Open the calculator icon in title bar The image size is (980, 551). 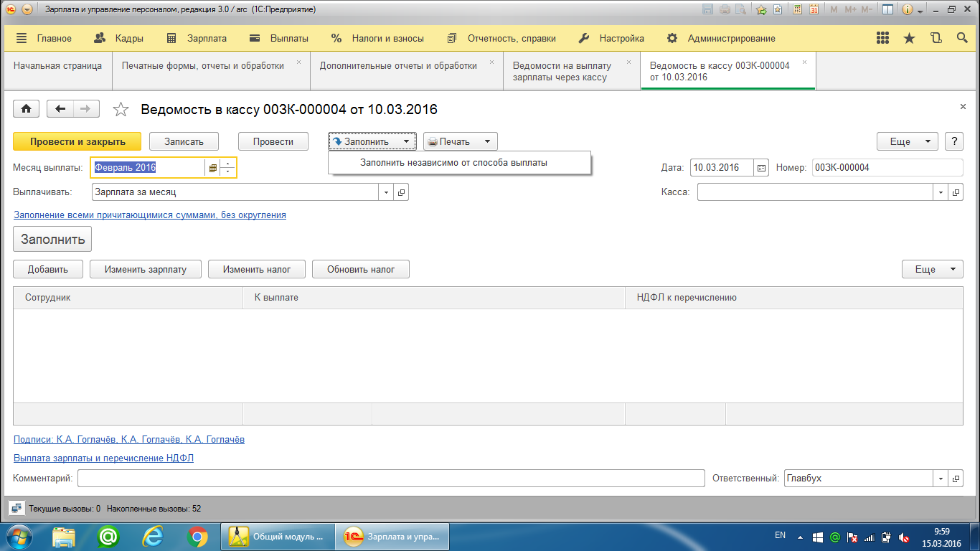797,10
